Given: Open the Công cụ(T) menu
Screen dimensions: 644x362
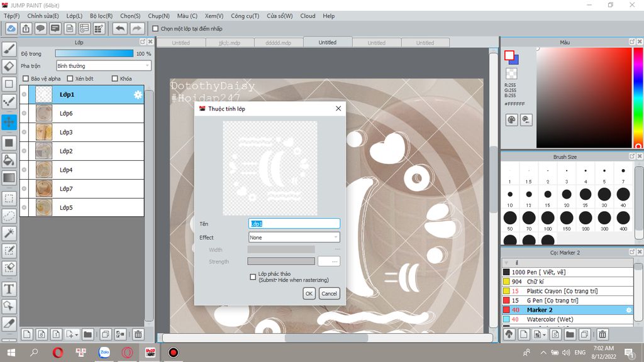Looking at the screenshot, I should pyautogui.click(x=245, y=16).
